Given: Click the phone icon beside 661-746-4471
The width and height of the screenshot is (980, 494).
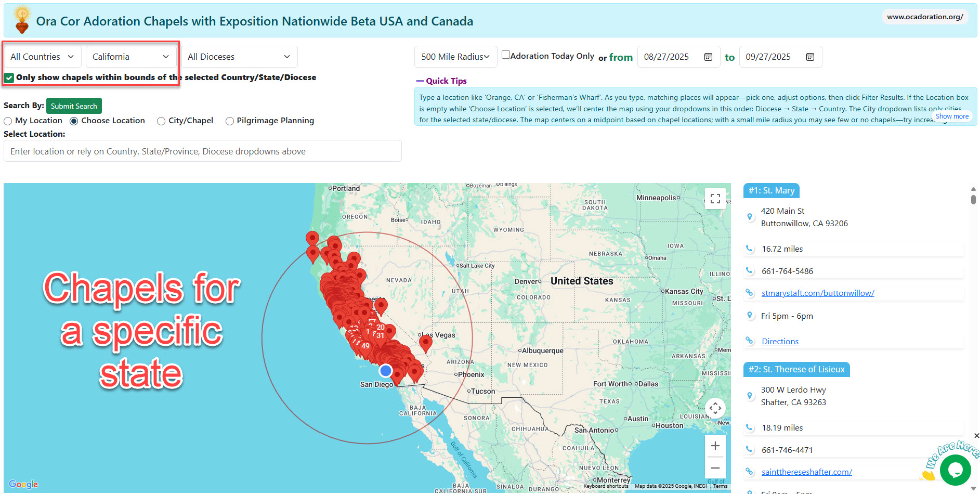Looking at the screenshot, I should click(749, 449).
